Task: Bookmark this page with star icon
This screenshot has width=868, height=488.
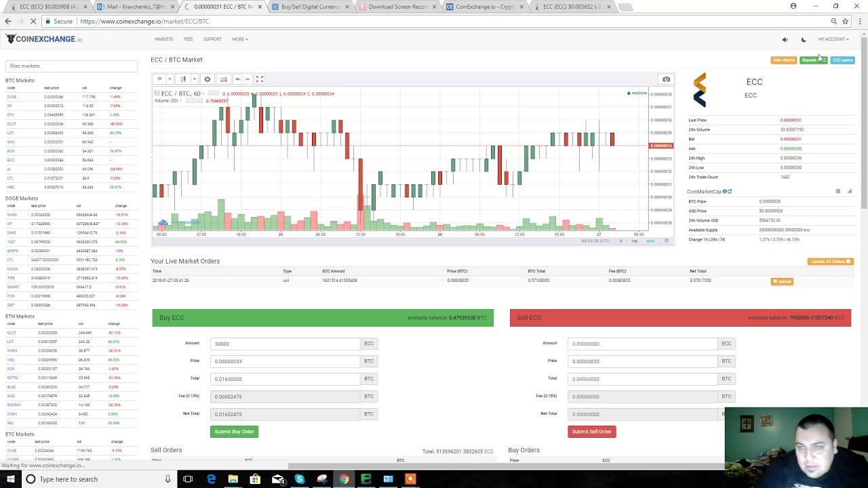Action: click(846, 21)
